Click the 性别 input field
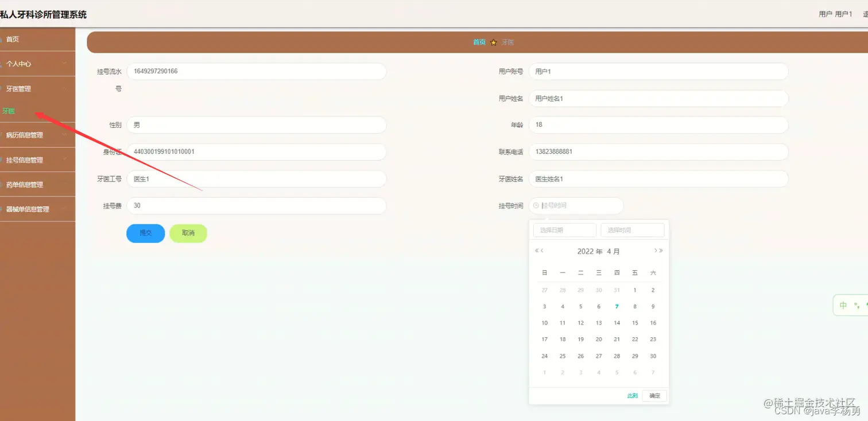Viewport: 868px width, 421px height. tap(257, 125)
